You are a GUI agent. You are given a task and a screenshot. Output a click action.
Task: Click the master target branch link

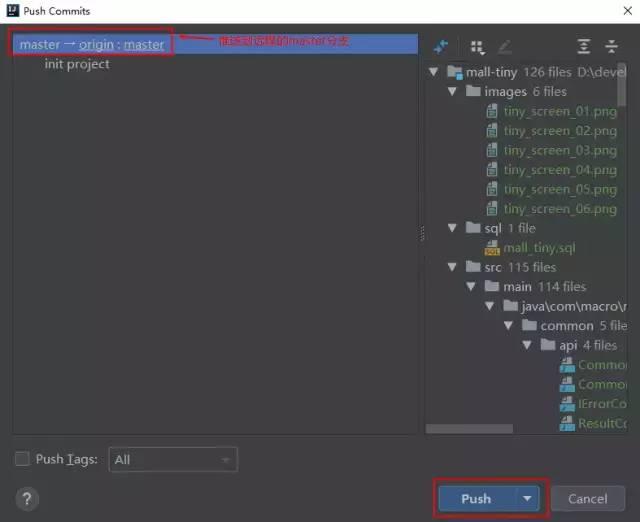[144, 44]
